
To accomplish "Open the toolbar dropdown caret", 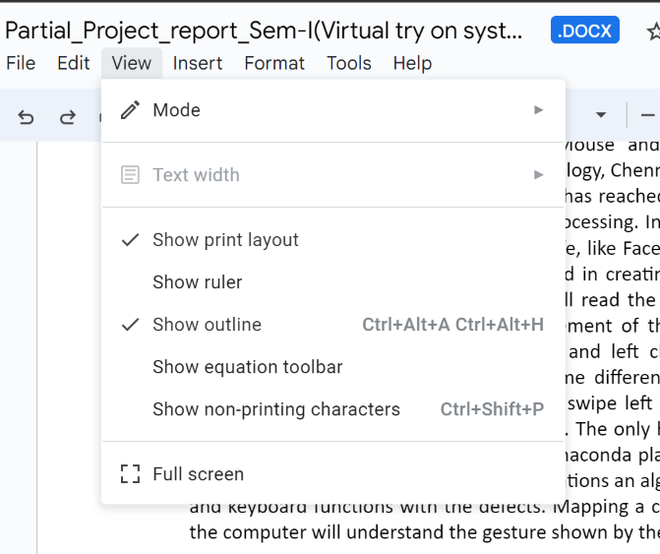I will 601,115.
